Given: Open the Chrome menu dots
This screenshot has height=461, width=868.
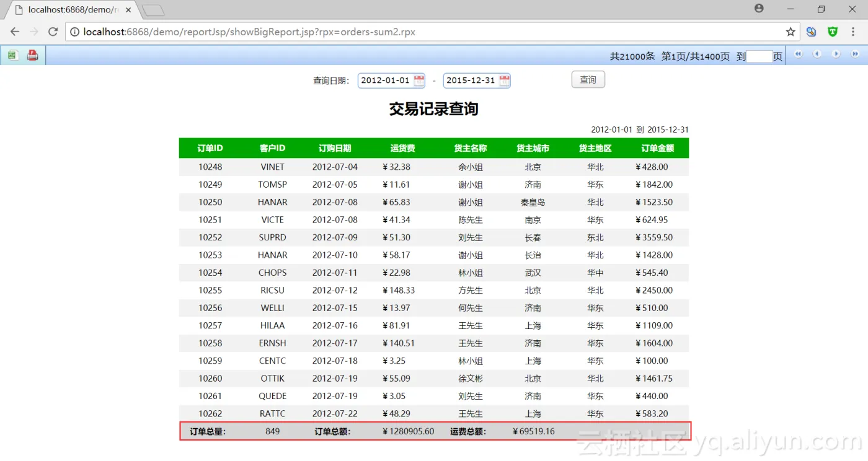Looking at the screenshot, I should click(x=854, y=32).
